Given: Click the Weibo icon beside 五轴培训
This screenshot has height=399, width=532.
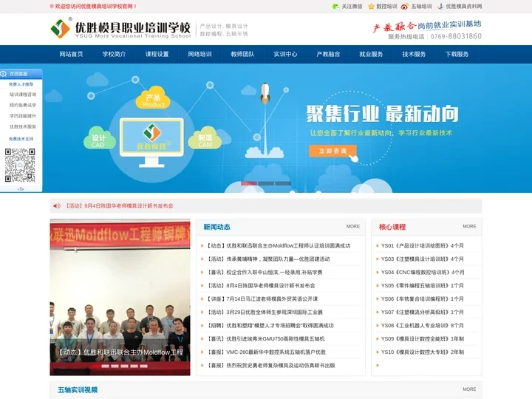Looking at the screenshot, I should tap(405, 6).
